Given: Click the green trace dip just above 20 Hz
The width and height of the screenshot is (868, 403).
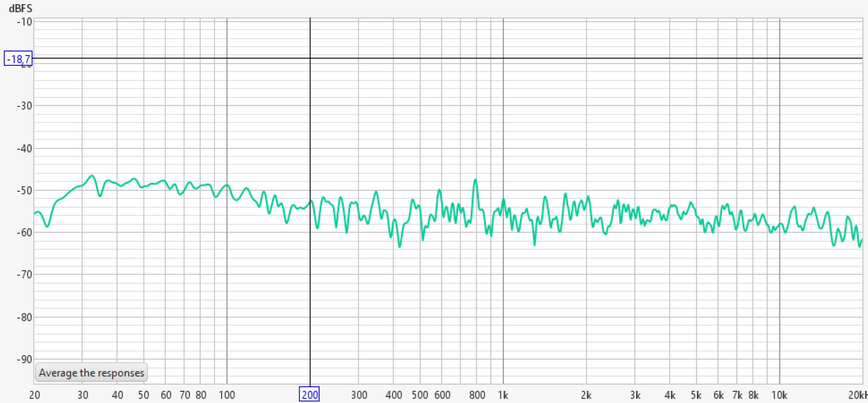Looking at the screenshot, I should (x=47, y=226).
